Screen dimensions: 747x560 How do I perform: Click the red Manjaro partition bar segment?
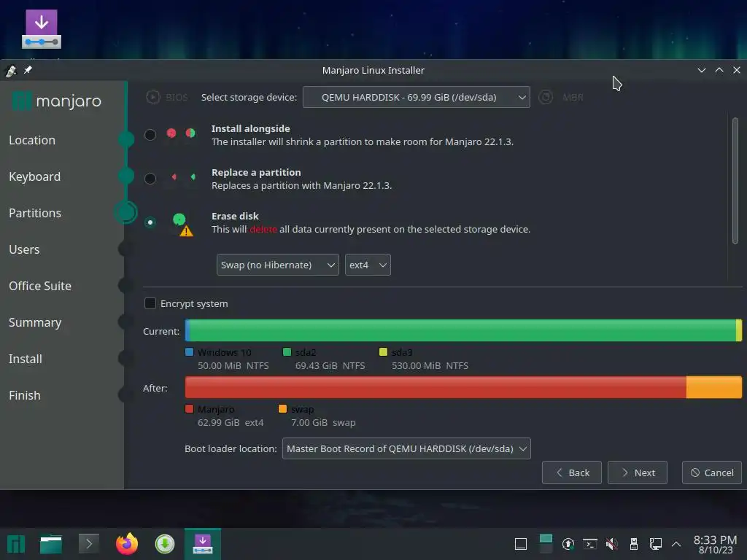pyautogui.click(x=436, y=387)
